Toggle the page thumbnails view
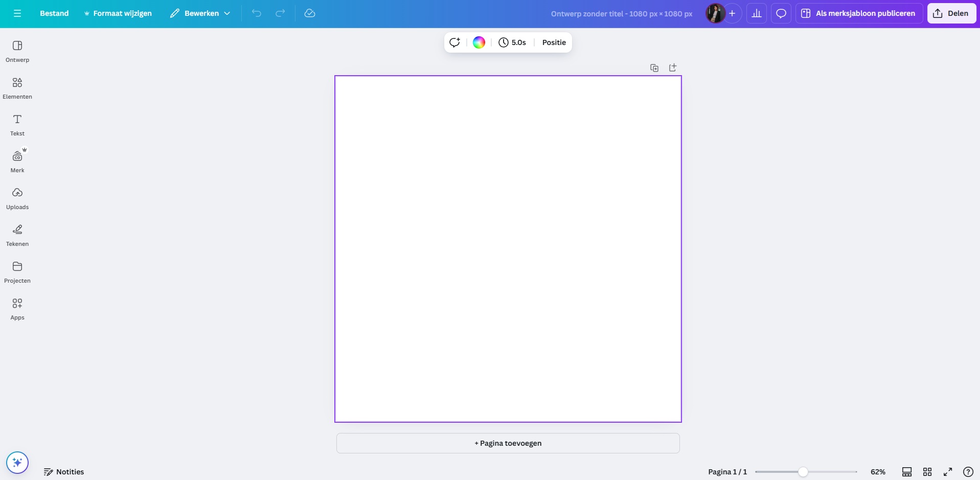 point(907,472)
